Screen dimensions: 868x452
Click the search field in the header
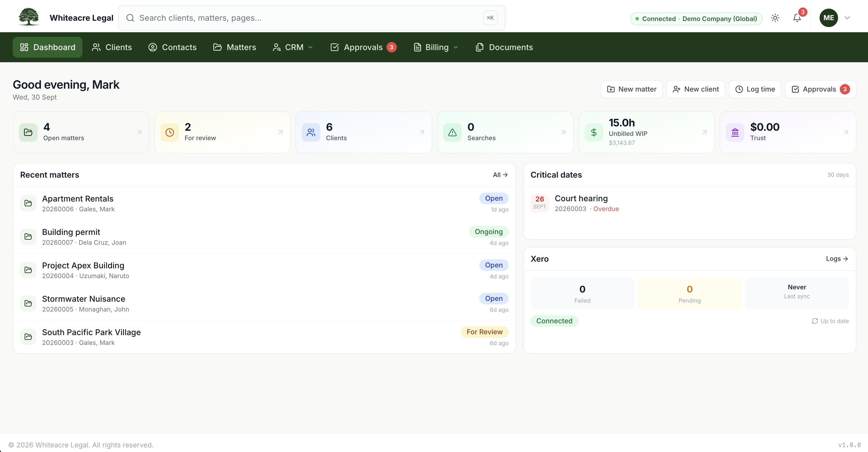[312, 18]
